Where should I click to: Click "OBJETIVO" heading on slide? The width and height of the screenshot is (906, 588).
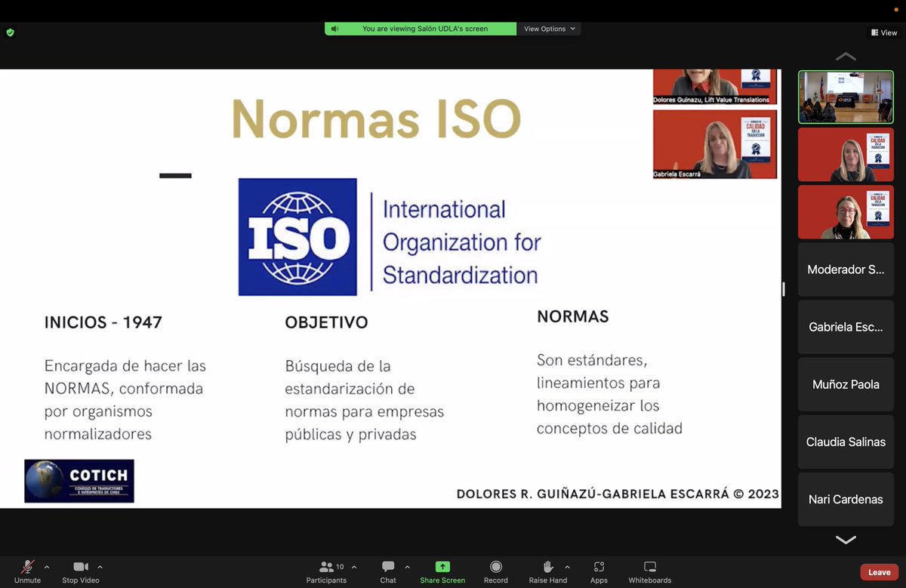326,322
